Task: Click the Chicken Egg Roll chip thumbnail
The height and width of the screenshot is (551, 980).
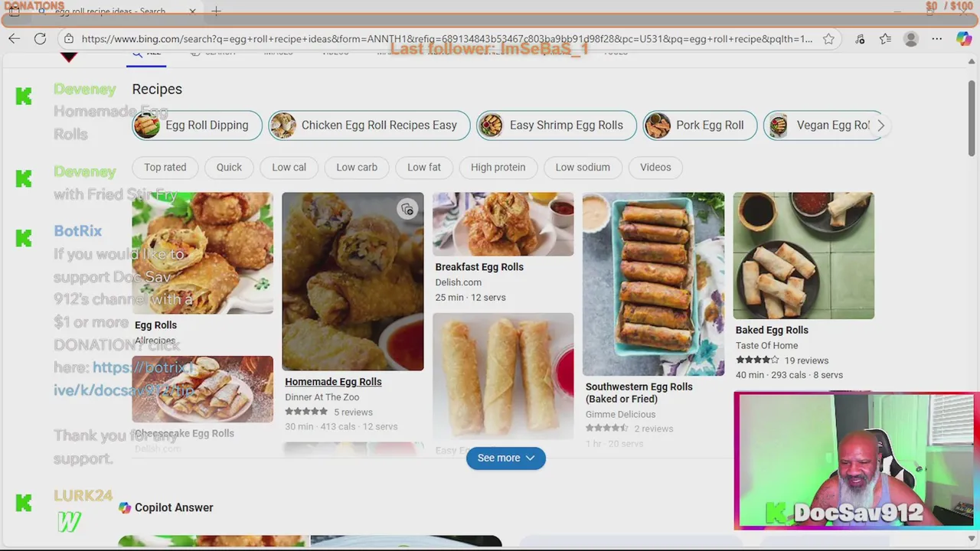Action: click(x=283, y=126)
